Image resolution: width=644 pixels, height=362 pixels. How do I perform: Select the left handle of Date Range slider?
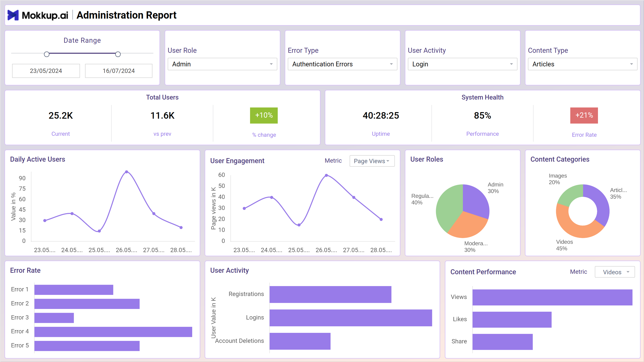(x=47, y=54)
